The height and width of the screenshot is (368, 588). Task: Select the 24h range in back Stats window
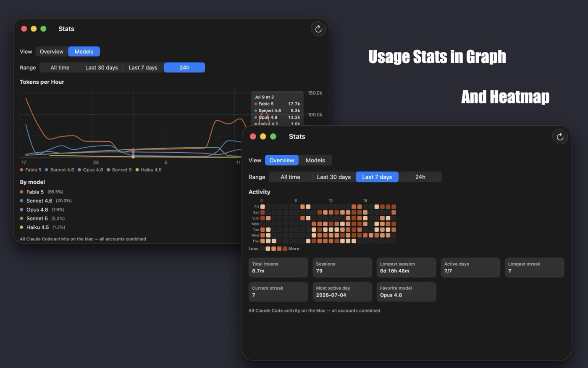(x=184, y=67)
